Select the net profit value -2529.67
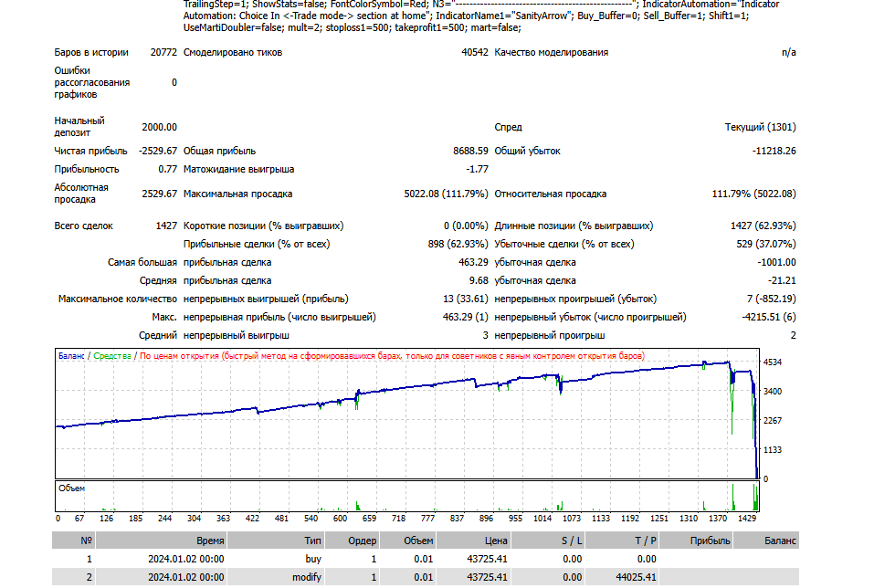 click(x=158, y=151)
